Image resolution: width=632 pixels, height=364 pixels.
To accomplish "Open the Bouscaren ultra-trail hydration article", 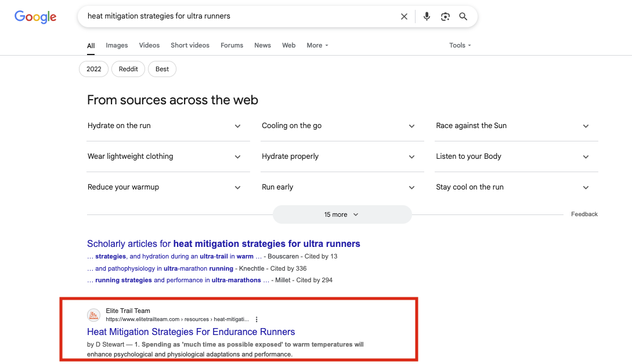I will (x=175, y=257).
